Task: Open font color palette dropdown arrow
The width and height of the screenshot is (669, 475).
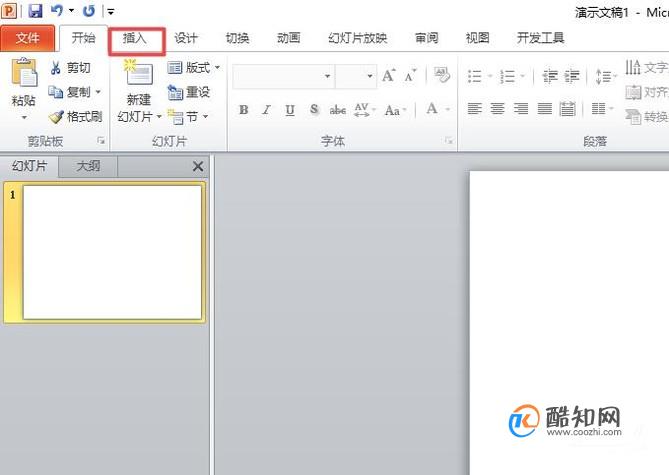Action: pyautogui.click(x=448, y=110)
